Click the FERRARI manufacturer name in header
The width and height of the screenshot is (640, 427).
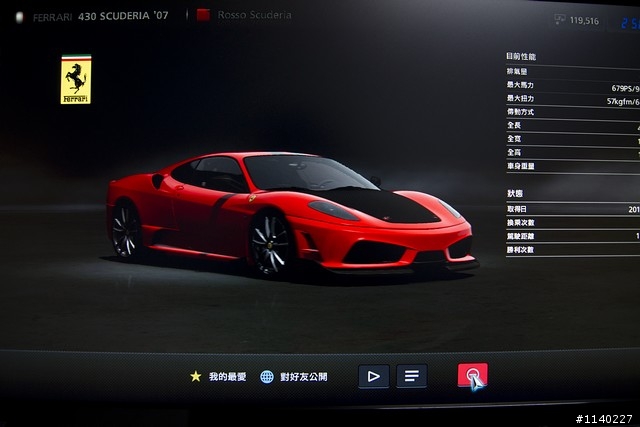52,17
